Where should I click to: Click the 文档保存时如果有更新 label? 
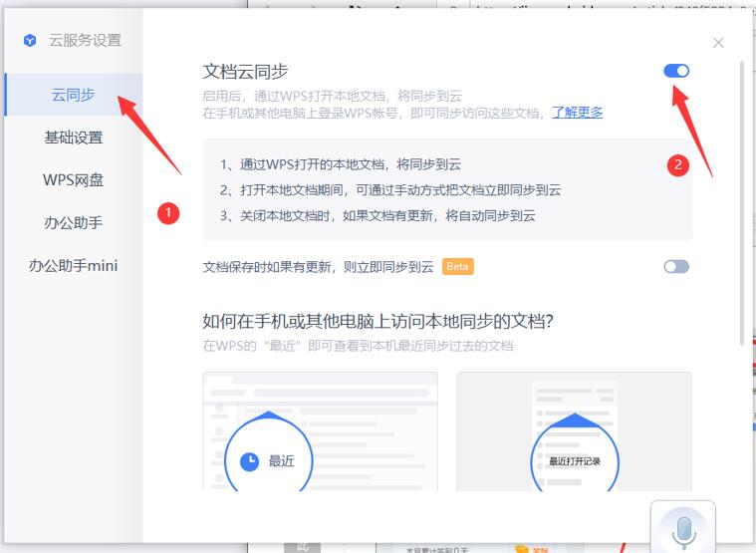(x=318, y=267)
